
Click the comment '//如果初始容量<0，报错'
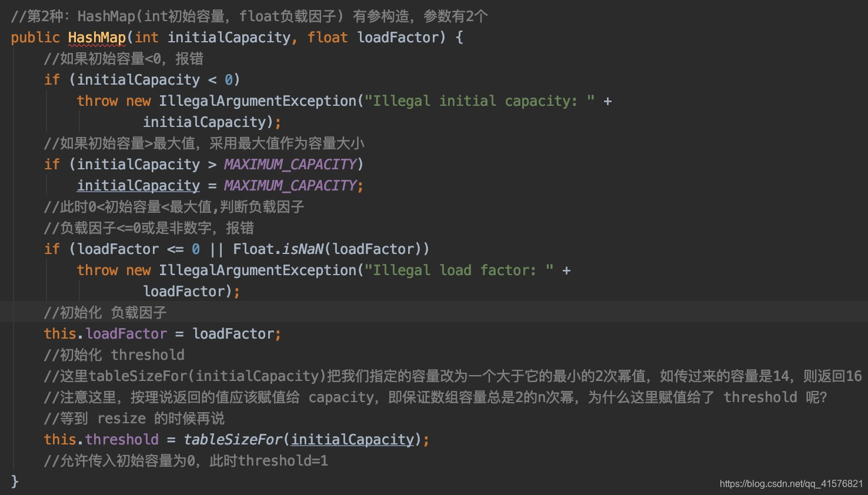pos(123,59)
